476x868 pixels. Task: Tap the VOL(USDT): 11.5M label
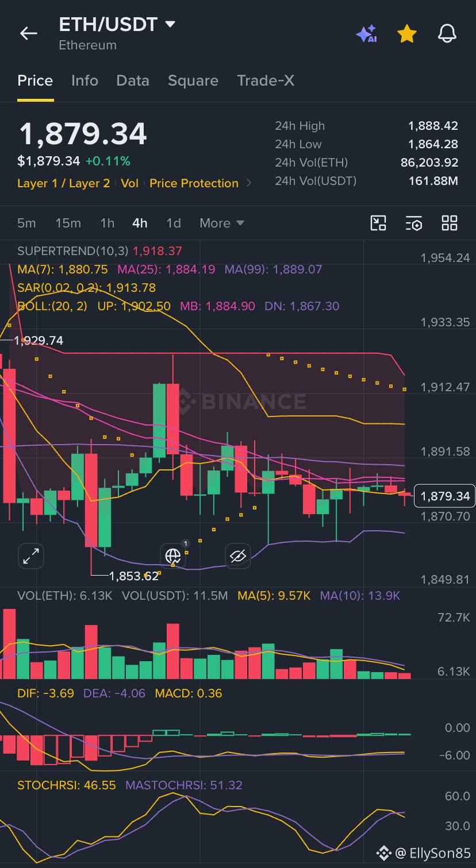coord(175,596)
